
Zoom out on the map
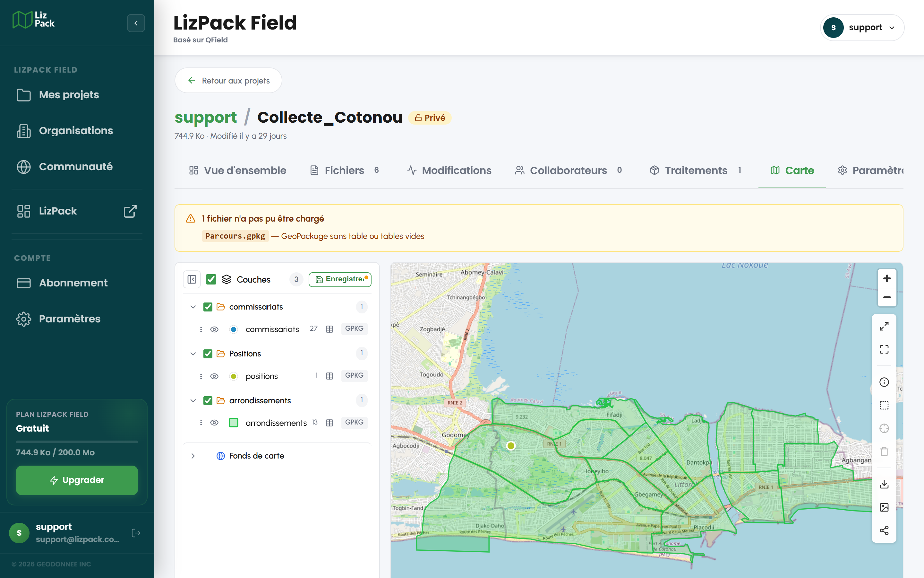click(886, 297)
